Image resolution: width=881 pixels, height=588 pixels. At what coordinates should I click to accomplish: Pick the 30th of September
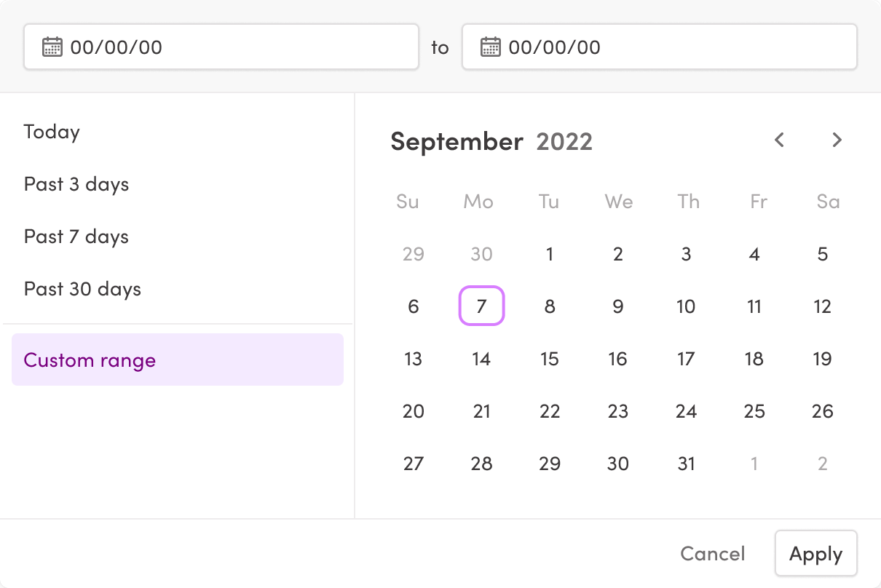pyautogui.click(x=617, y=464)
